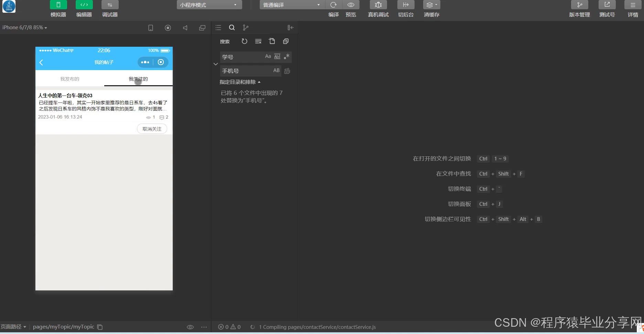Click the pages/myTopic/myTopic path text
The height and width of the screenshot is (334, 644).
[64, 327]
